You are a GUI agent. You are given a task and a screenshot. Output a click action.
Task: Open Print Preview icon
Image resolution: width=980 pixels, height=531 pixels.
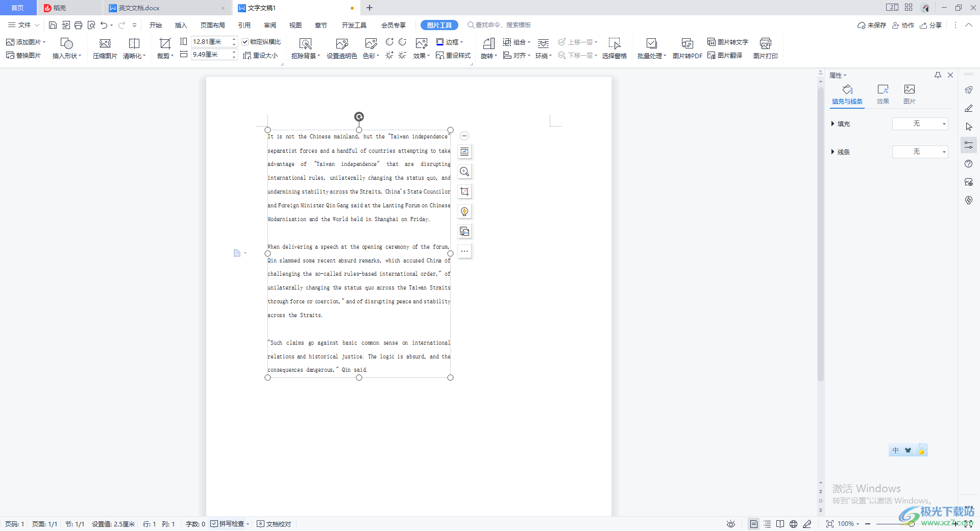point(91,25)
